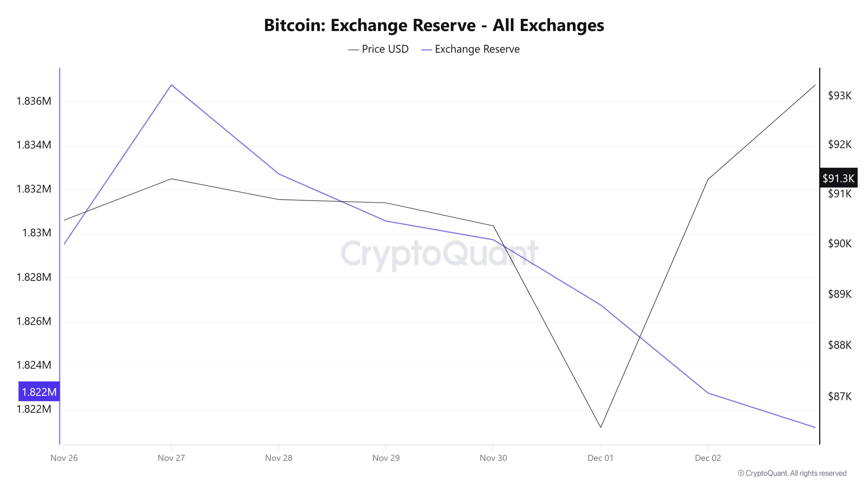This screenshot has height=488, width=868.
Task: Click the $93K right axis label
Action: point(840,96)
